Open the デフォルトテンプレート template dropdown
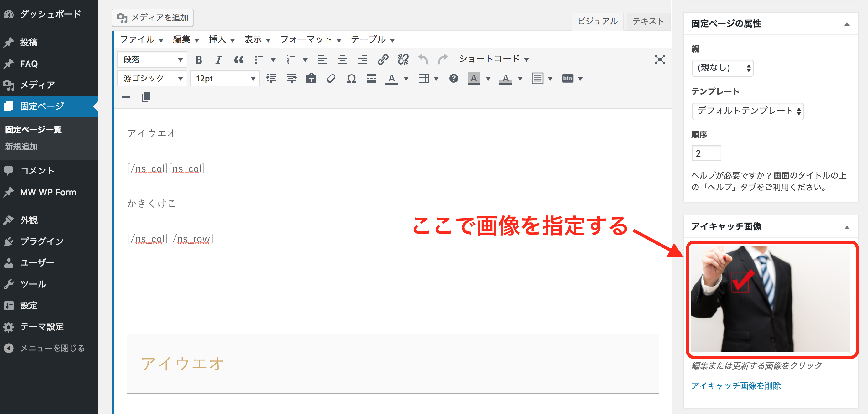This screenshot has height=414, width=868. coord(747,111)
